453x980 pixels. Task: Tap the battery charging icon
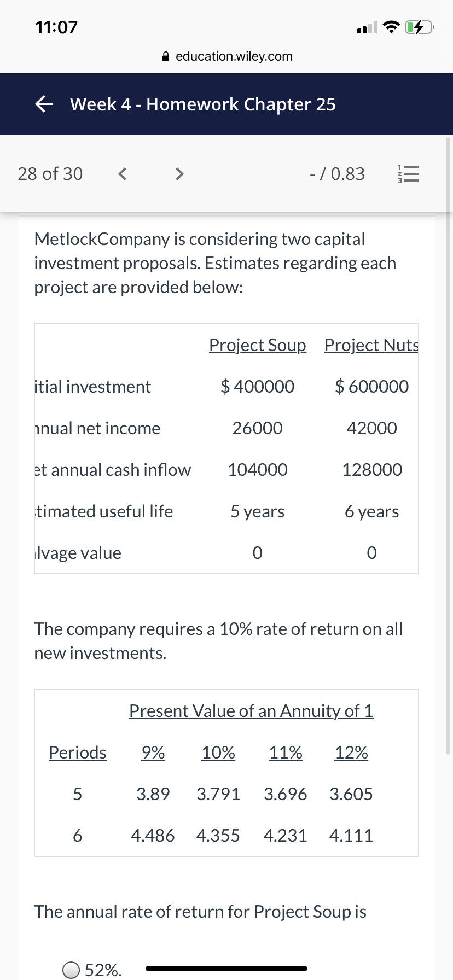[420, 27]
